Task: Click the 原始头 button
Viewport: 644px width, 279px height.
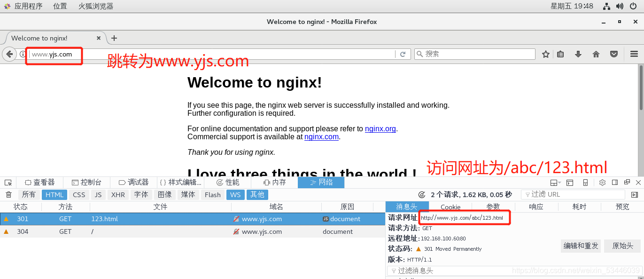Action: (x=622, y=246)
